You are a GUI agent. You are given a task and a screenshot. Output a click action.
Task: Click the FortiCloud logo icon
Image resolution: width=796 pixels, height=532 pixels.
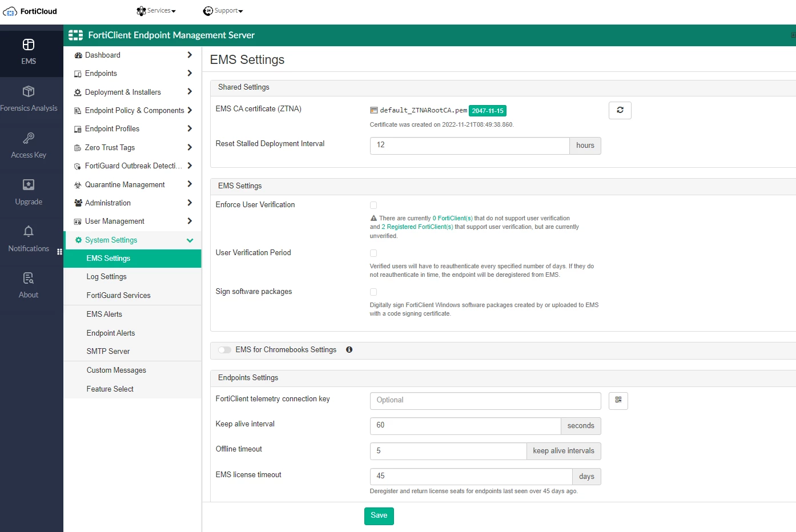pos(10,11)
